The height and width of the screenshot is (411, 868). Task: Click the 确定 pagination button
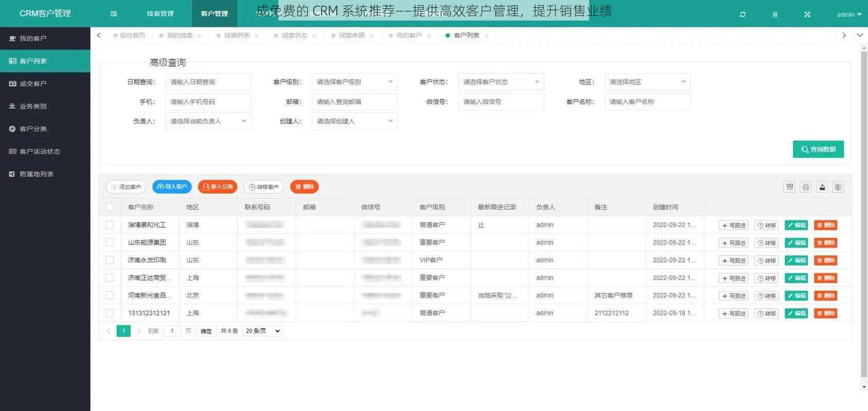(x=206, y=331)
